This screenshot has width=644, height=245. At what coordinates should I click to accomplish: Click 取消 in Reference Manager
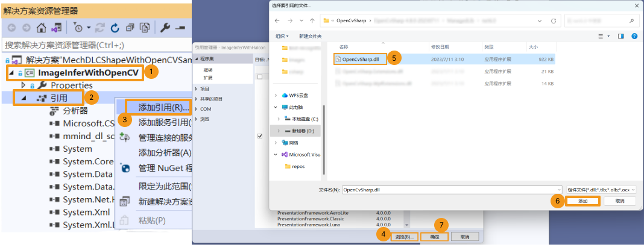465,237
